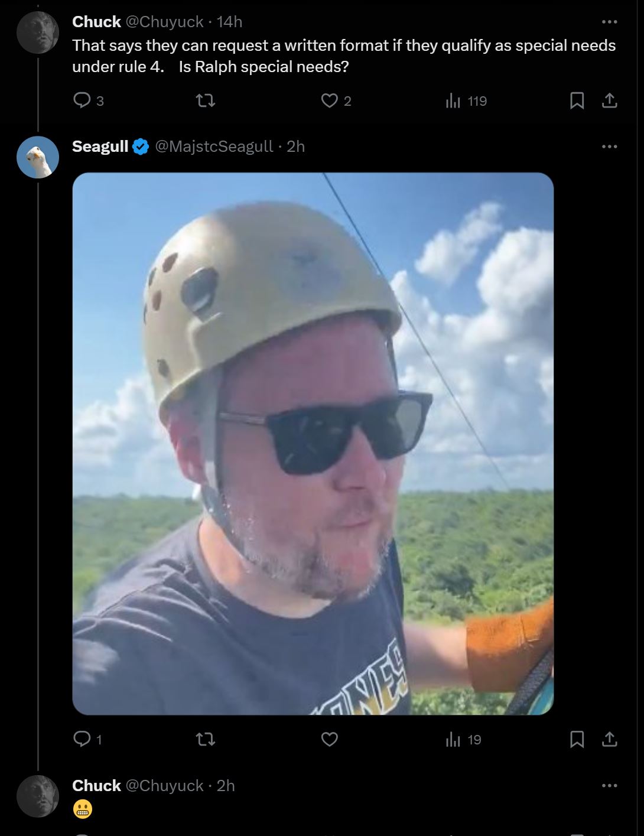Reply to Chuck's special needs tweet

pos(88,101)
